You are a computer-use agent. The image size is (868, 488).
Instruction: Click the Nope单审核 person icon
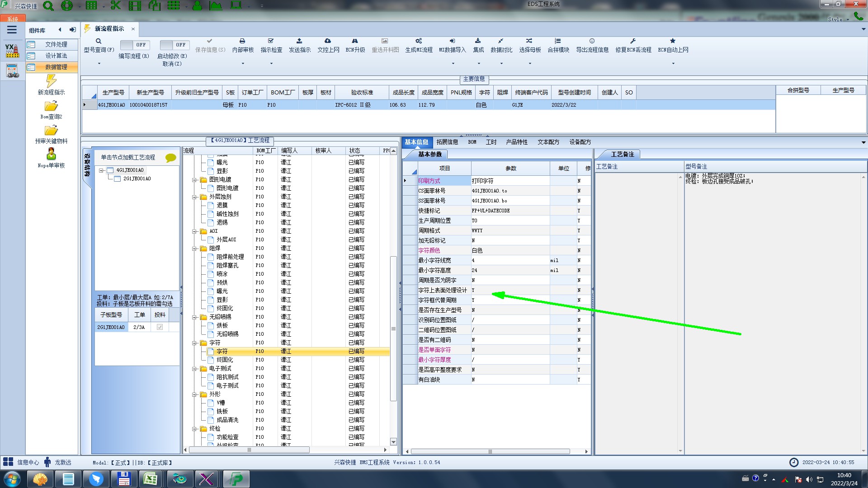[x=51, y=154]
